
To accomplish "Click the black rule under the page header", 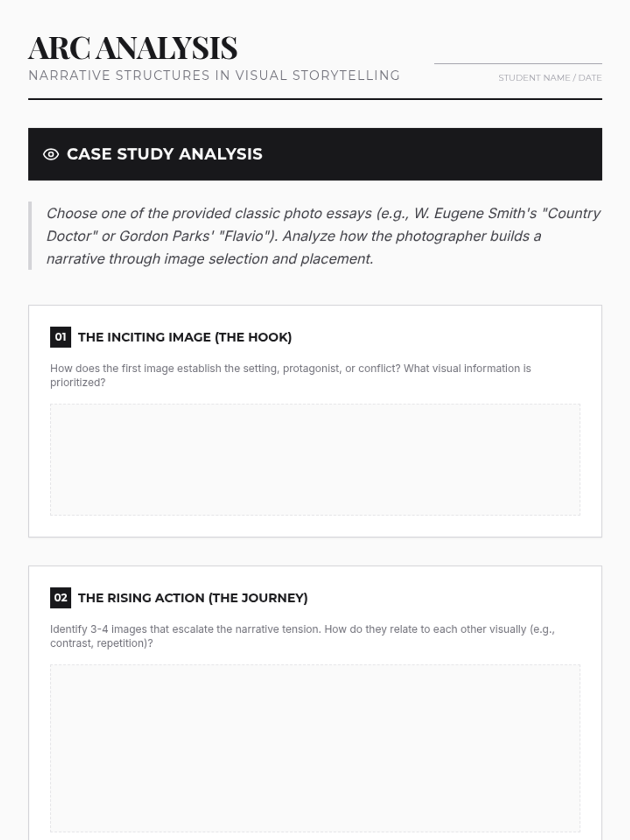I will point(315,99).
